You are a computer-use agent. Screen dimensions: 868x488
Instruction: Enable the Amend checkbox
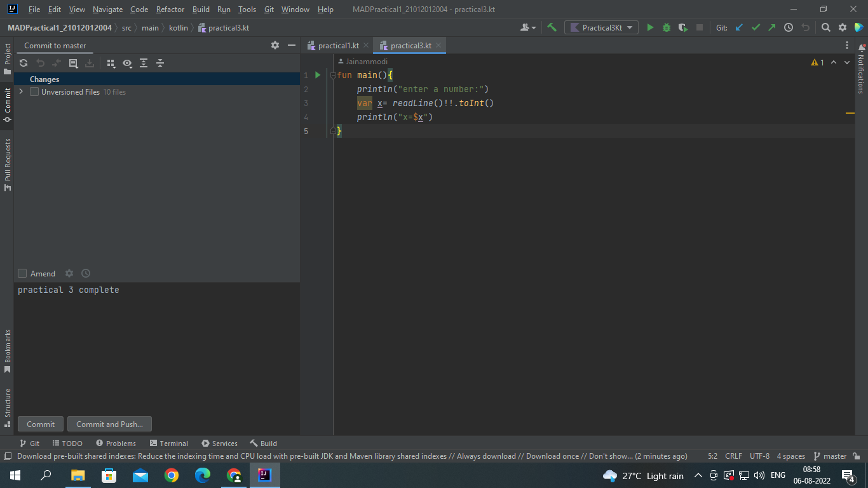pos(22,273)
